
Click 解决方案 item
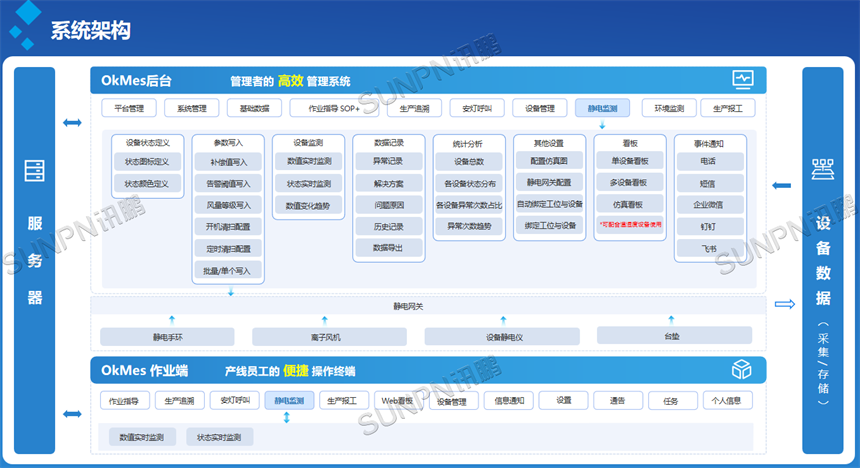coord(389,183)
